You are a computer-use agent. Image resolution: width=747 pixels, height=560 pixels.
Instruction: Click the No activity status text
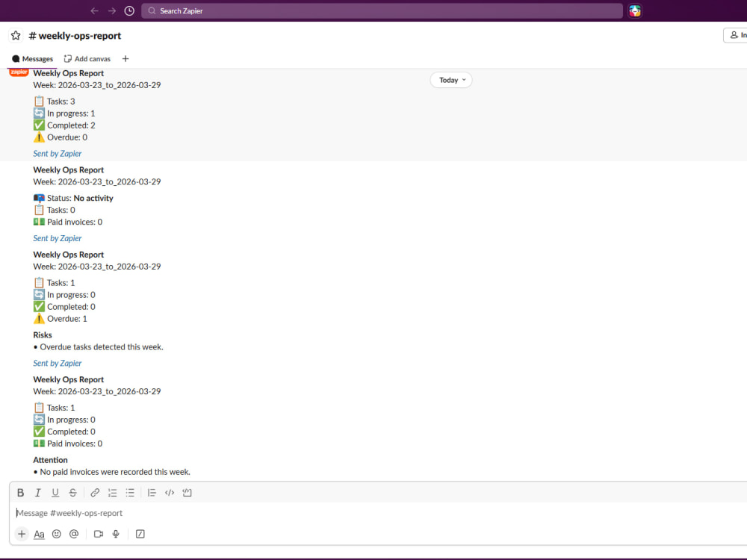pos(93,198)
